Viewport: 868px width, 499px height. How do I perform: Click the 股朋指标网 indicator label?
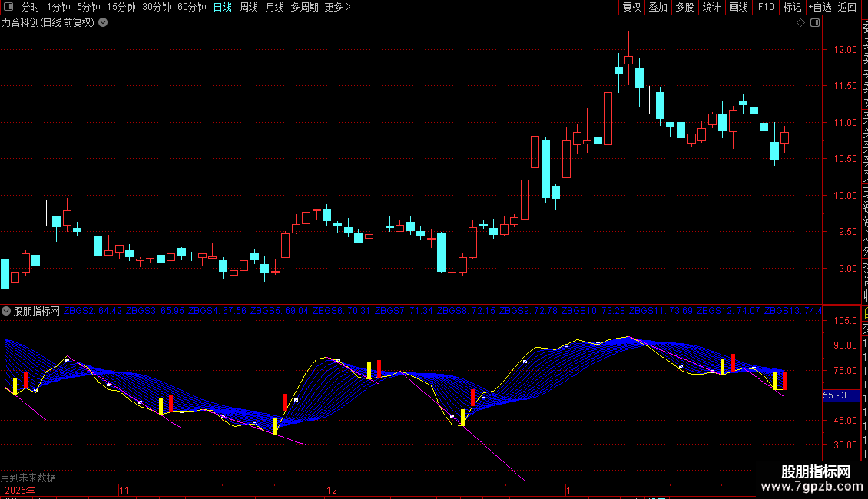37,312
